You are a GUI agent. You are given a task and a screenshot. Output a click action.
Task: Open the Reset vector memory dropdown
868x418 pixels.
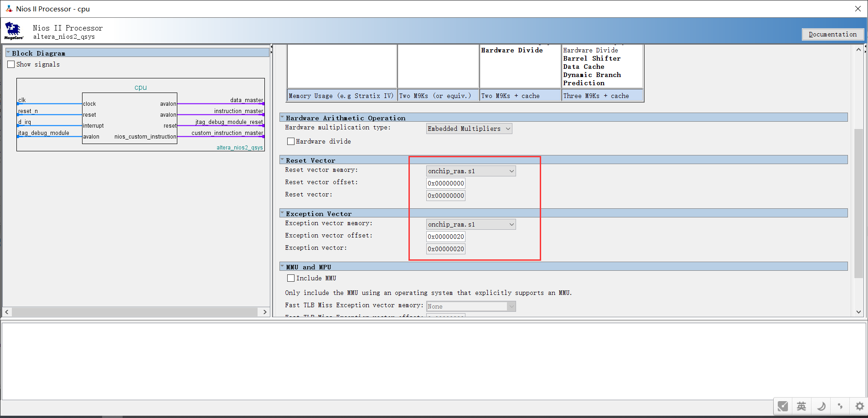[x=471, y=171]
